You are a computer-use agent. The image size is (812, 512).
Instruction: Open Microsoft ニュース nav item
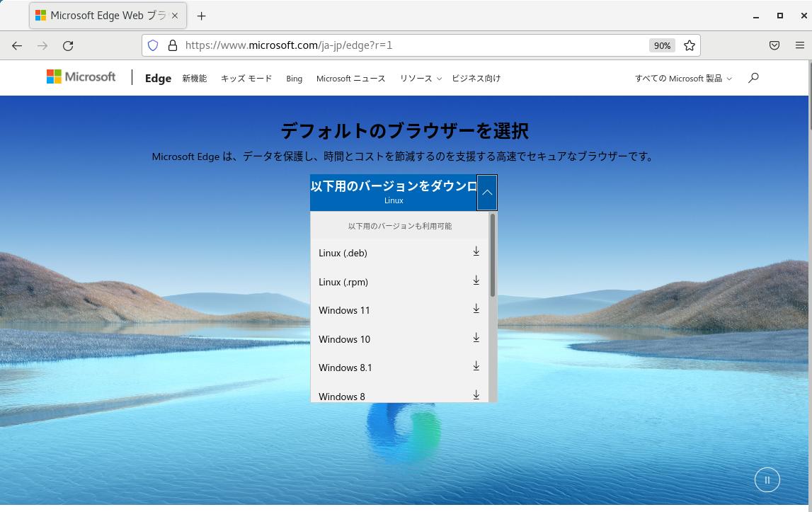coord(350,78)
